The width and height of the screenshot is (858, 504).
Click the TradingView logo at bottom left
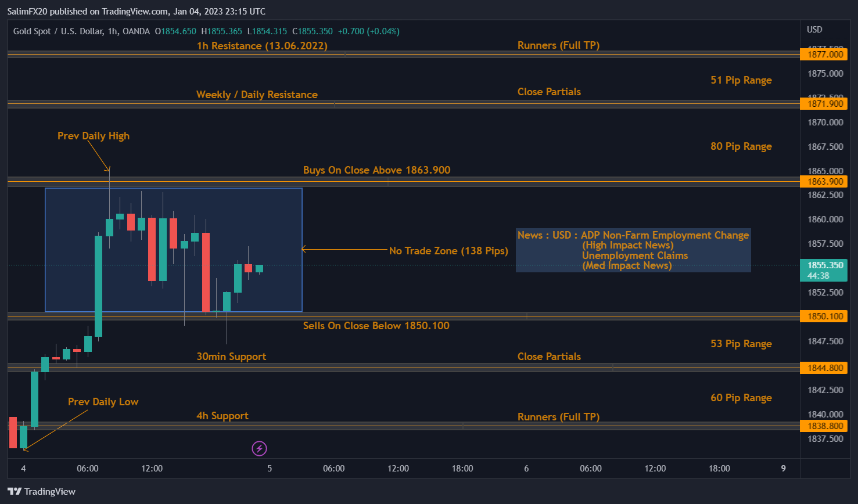click(x=41, y=491)
